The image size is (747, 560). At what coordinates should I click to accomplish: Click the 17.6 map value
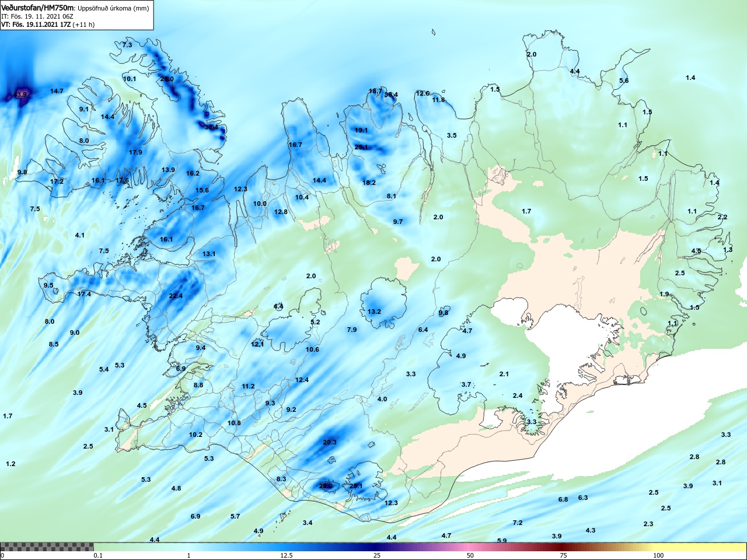tap(122, 180)
